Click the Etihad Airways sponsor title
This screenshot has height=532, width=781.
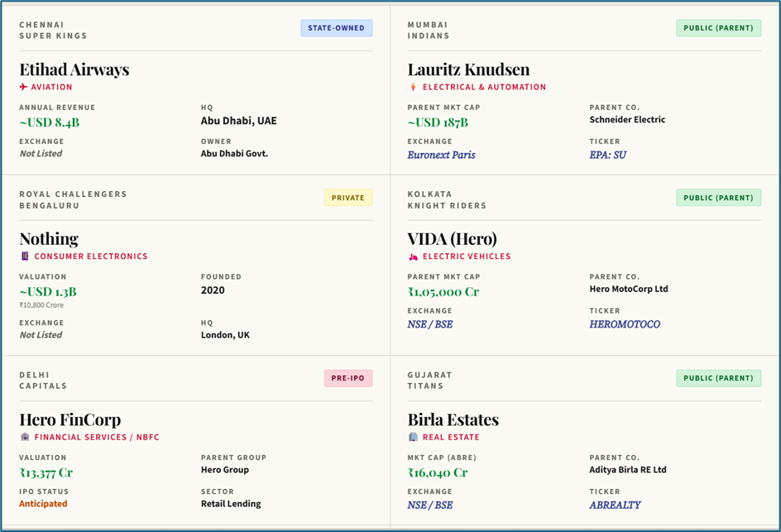(74, 69)
